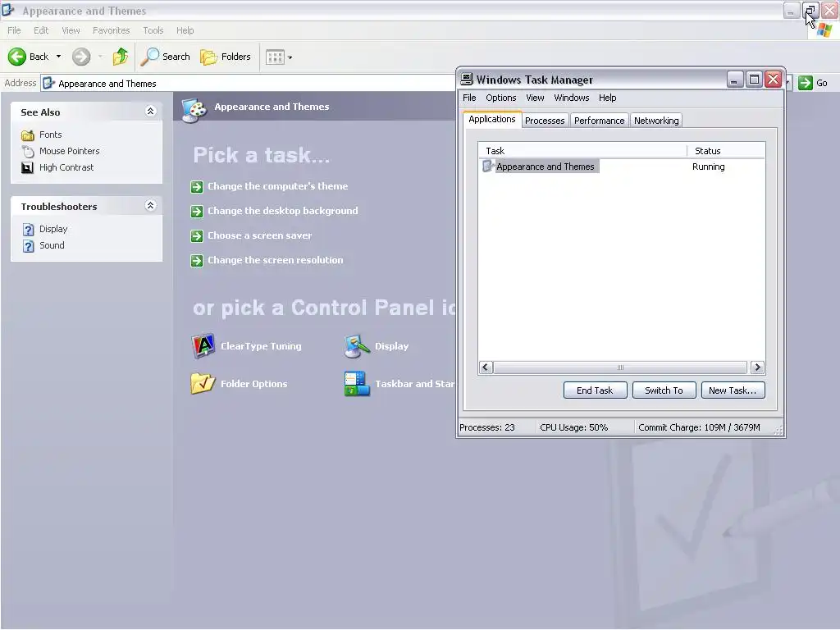Viewport: 840px width, 630px height.
Task: Click the task list horizontal scrollbar track
Action: [620, 367]
